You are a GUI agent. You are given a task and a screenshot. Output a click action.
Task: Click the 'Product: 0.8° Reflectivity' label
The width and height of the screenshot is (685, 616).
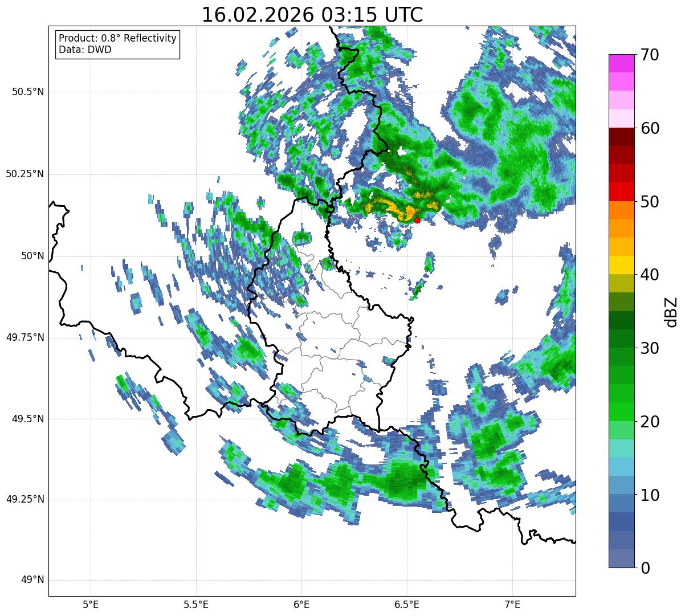click(118, 38)
